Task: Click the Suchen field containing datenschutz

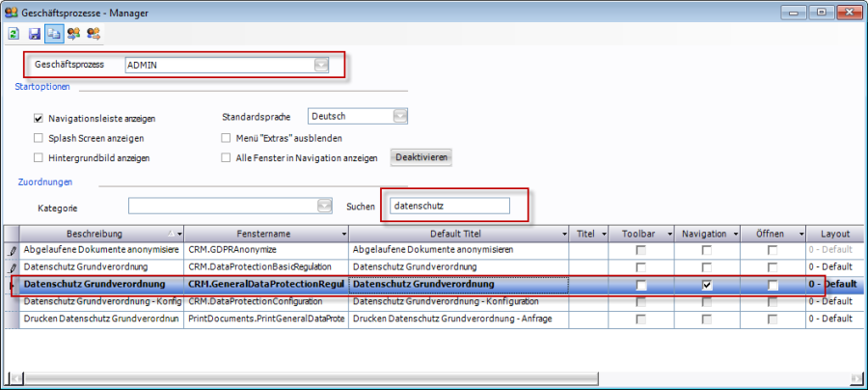Action: click(x=448, y=206)
